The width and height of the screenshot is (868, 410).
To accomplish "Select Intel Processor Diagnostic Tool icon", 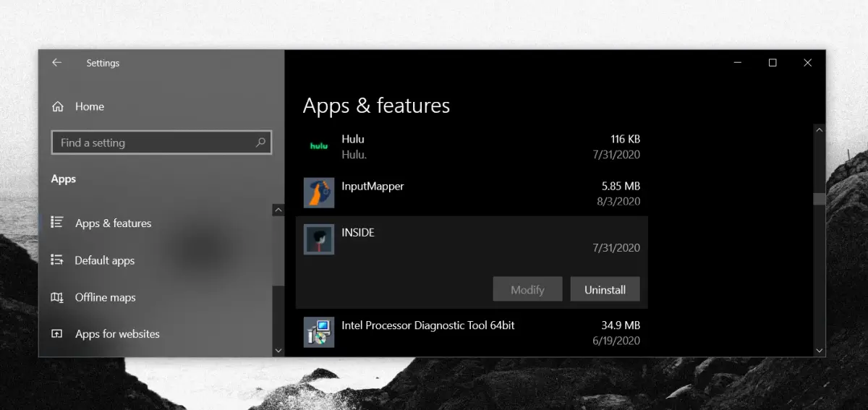I will (319, 333).
